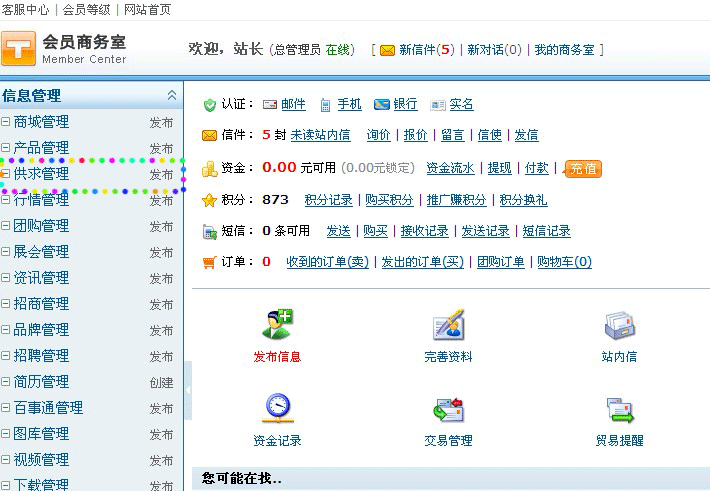The width and height of the screenshot is (710, 491).
Task: Click the bank card icon before 银行
Action: [x=382, y=105]
